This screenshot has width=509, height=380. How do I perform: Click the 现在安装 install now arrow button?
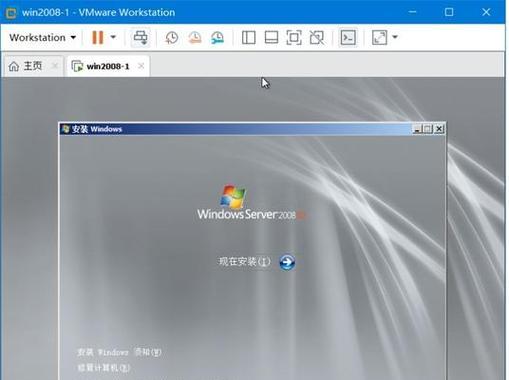point(287,262)
